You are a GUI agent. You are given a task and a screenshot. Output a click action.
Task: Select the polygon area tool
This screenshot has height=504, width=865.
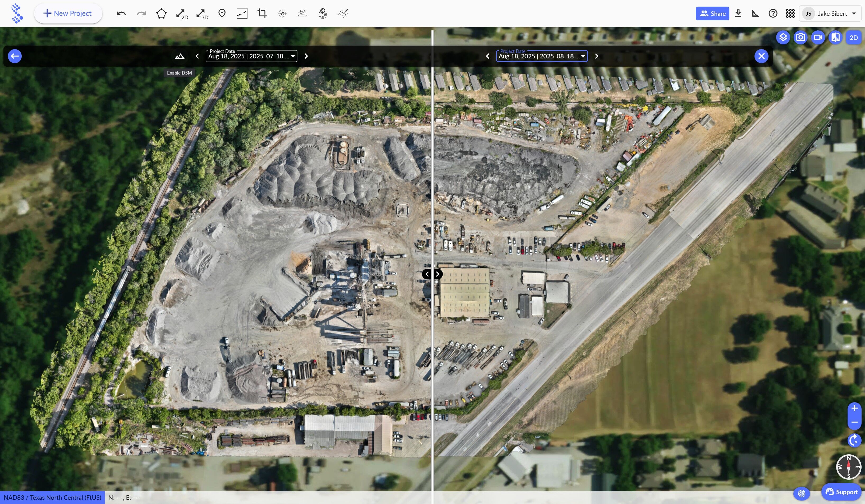click(x=161, y=13)
